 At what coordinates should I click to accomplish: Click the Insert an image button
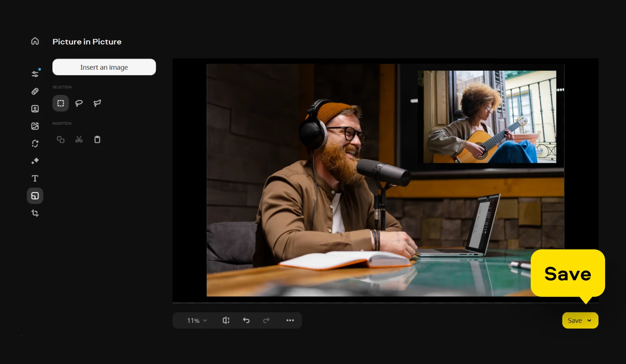(x=104, y=67)
